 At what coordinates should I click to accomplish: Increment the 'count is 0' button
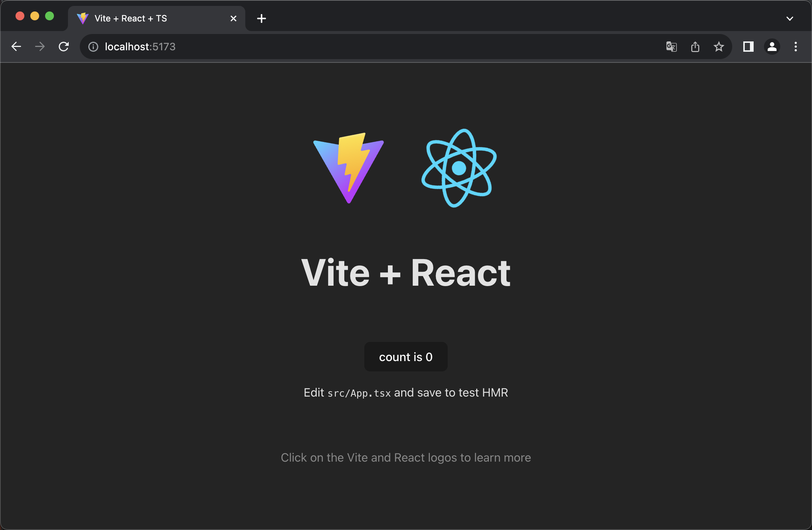point(406,357)
